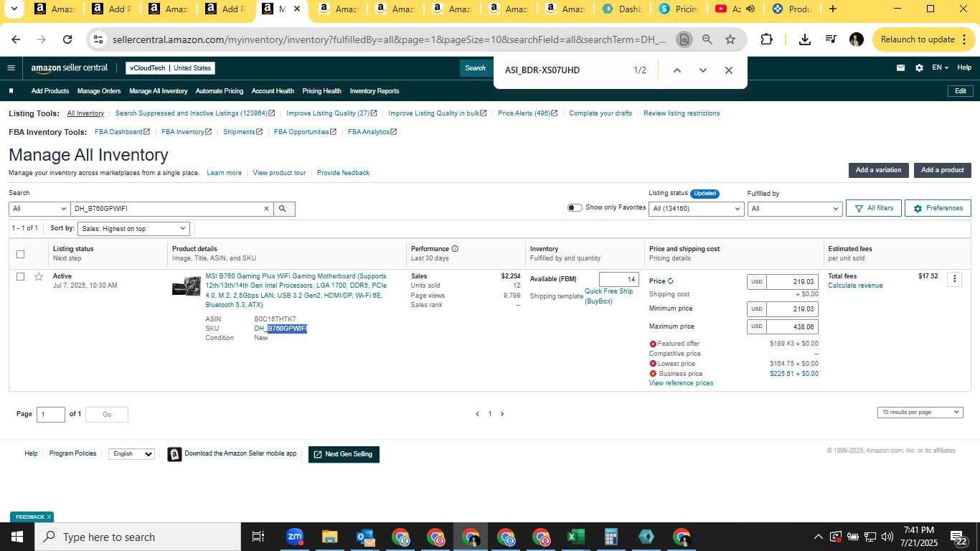Image resolution: width=980 pixels, height=551 pixels.
Task: Check the select-all listings checkbox
Action: coord(20,254)
